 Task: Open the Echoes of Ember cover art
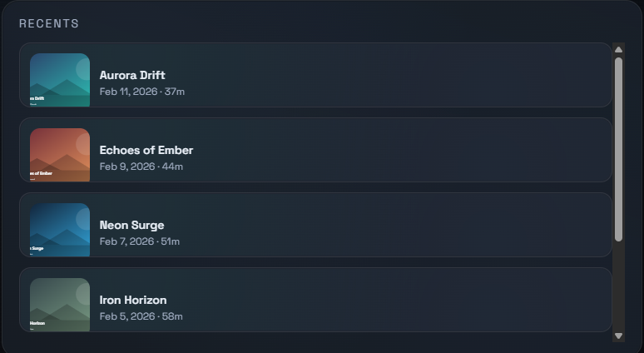point(60,155)
